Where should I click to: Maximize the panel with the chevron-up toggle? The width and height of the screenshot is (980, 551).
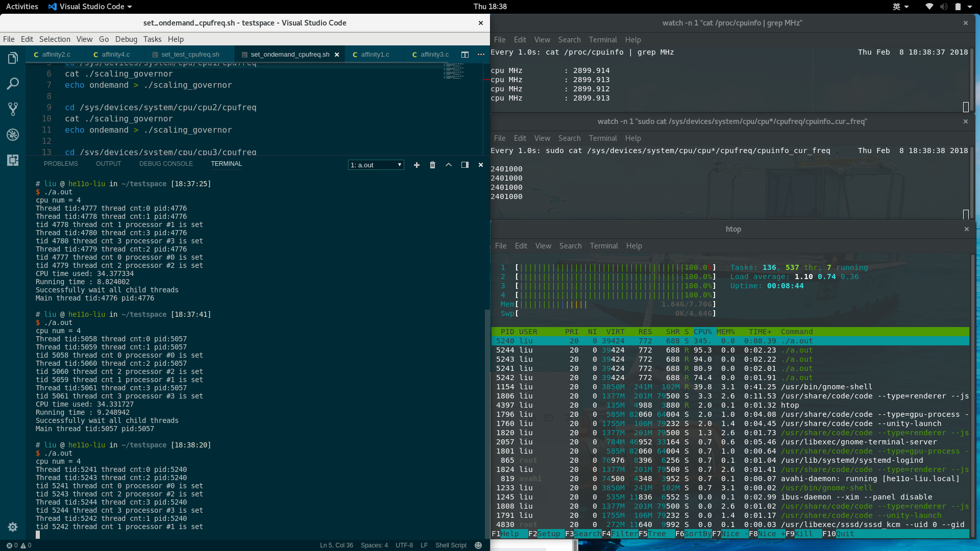pyautogui.click(x=449, y=164)
